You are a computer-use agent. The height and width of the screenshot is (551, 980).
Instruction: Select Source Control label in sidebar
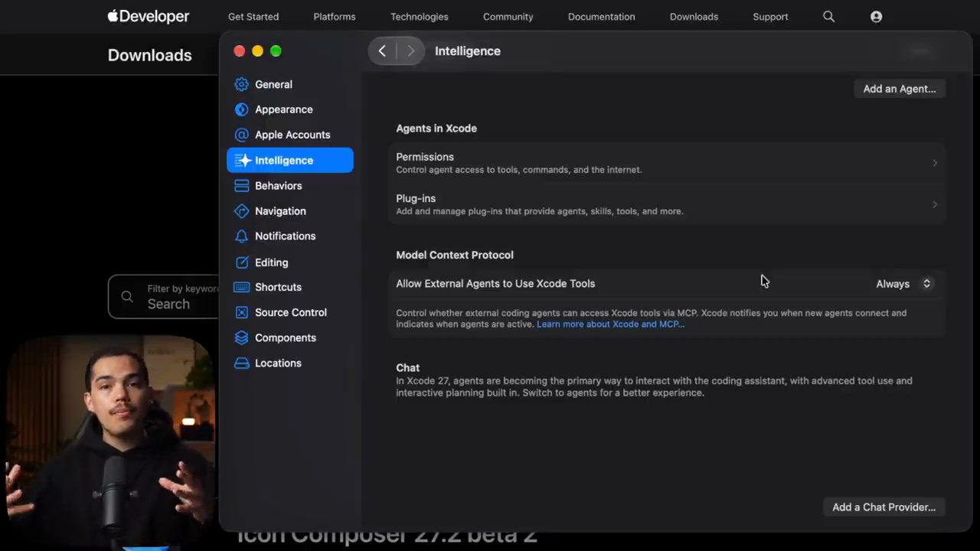tap(291, 312)
